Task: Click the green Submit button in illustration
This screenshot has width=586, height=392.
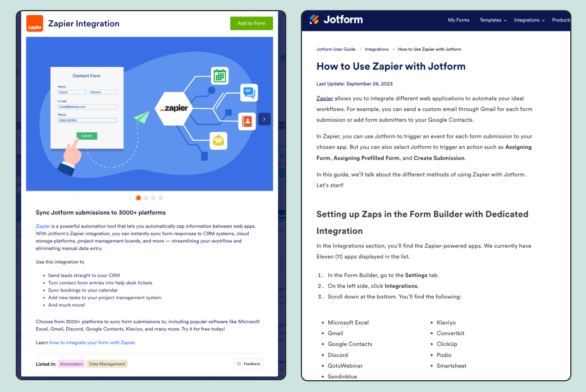Action: click(x=86, y=136)
